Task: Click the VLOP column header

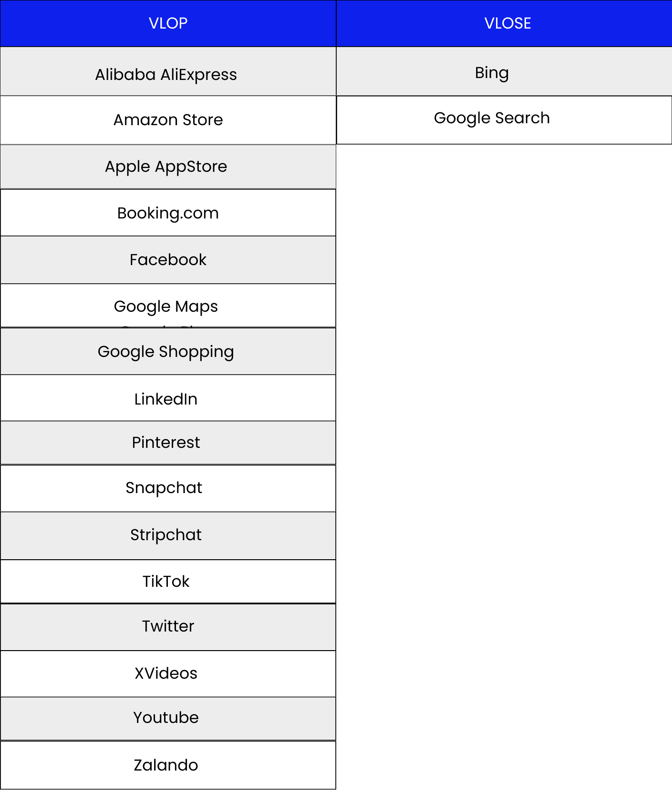Action: (168, 23)
